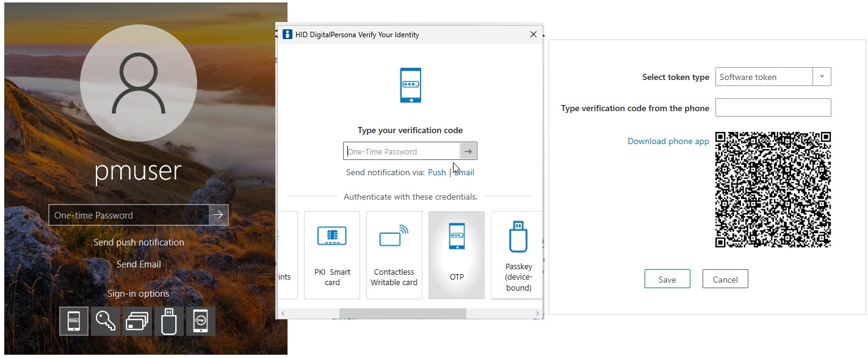This screenshot has width=868, height=359.
Task: Select the phone with key sign-in icon
Action: 201,321
